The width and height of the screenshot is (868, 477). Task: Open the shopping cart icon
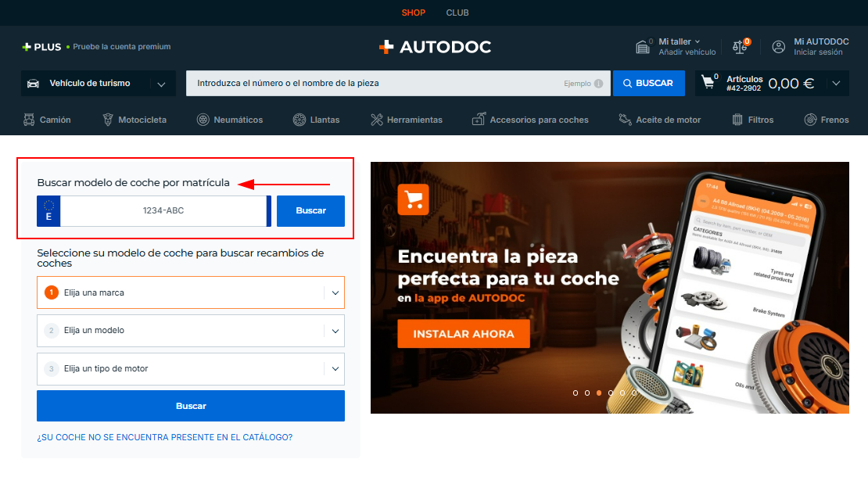pos(708,82)
